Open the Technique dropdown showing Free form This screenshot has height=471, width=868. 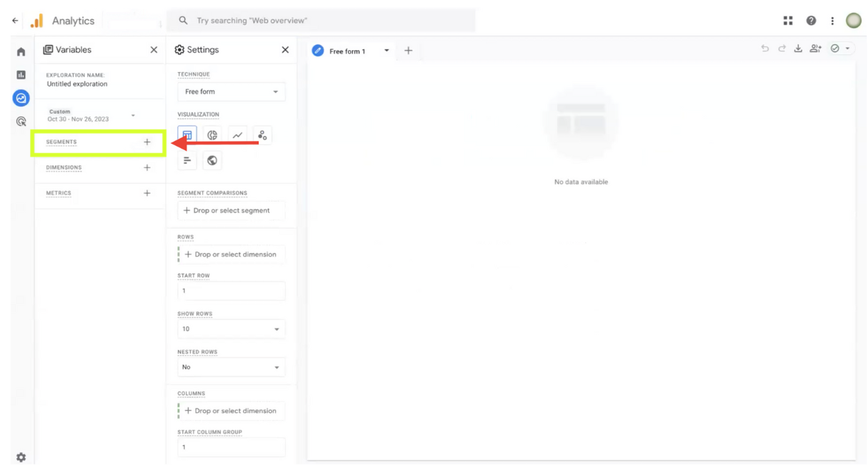pyautogui.click(x=231, y=91)
